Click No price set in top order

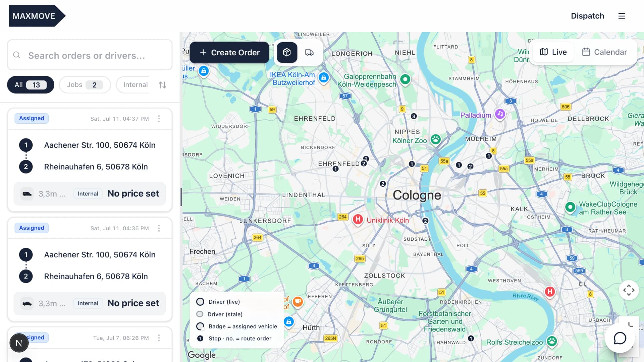pos(133,194)
